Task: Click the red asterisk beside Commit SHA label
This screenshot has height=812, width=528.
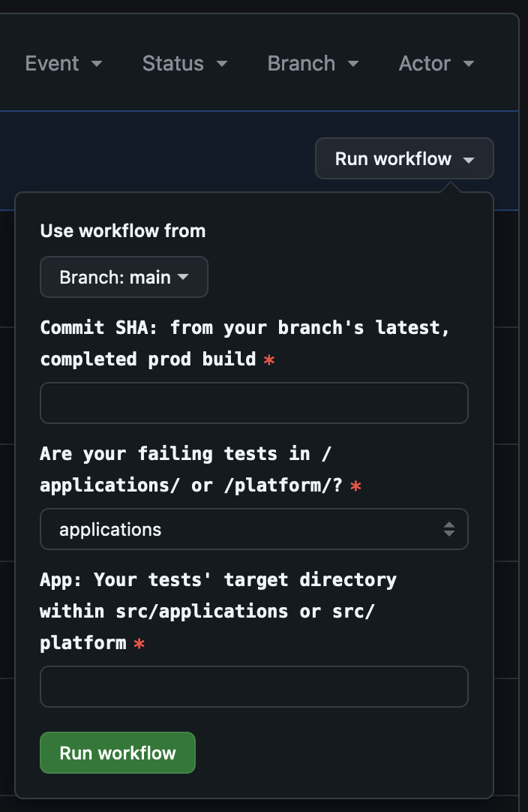Action: [x=268, y=360]
